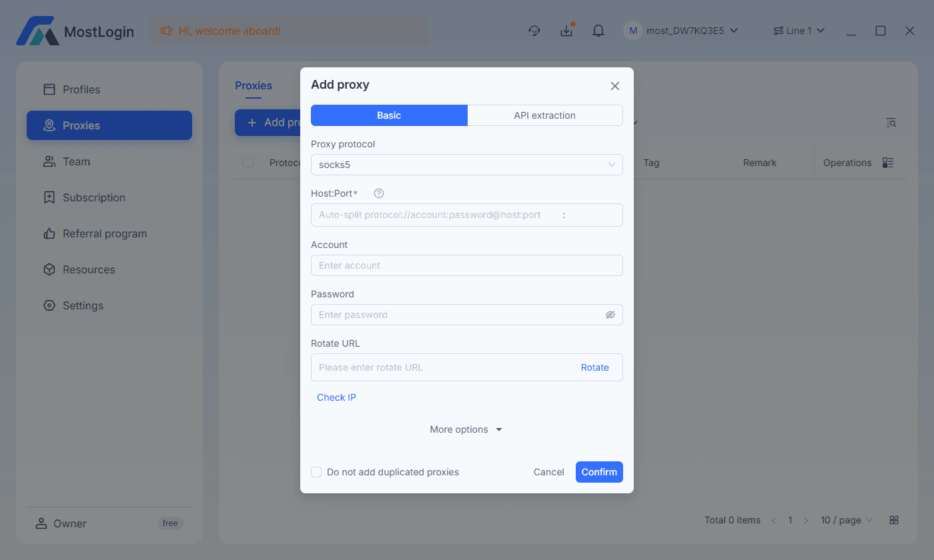Expand More options
The height and width of the screenshot is (560, 934).
pos(466,429)
